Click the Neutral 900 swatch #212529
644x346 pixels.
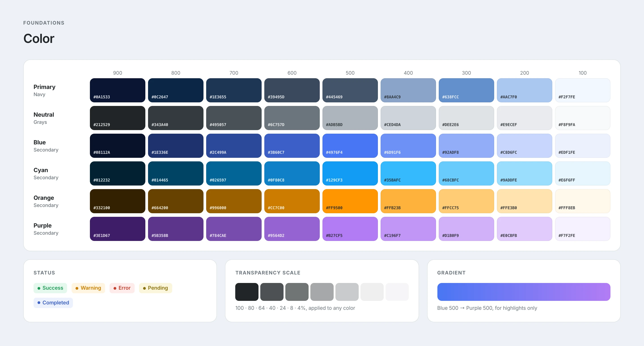click(117, 118)
